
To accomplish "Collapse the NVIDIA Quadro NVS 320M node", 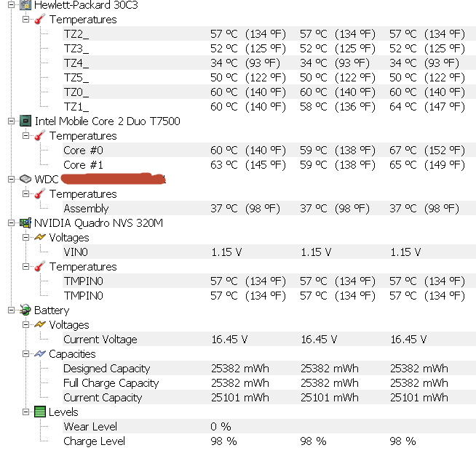I will pos(11,223).
